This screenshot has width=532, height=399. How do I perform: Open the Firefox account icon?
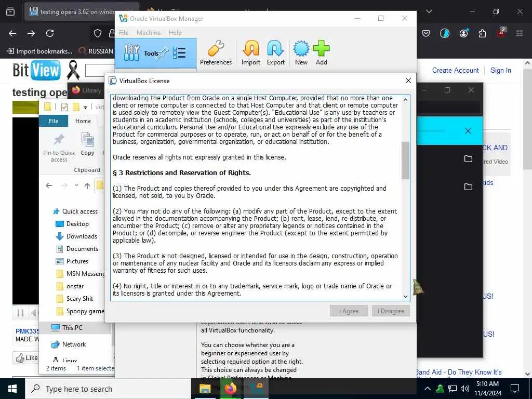coord(463,33)
